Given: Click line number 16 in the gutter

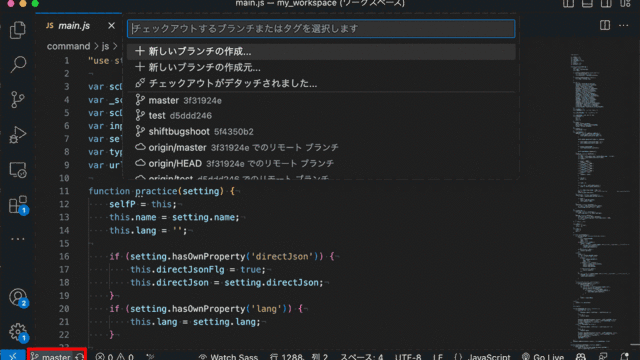Looking at the screenshot, I should [x=64, y=256].
